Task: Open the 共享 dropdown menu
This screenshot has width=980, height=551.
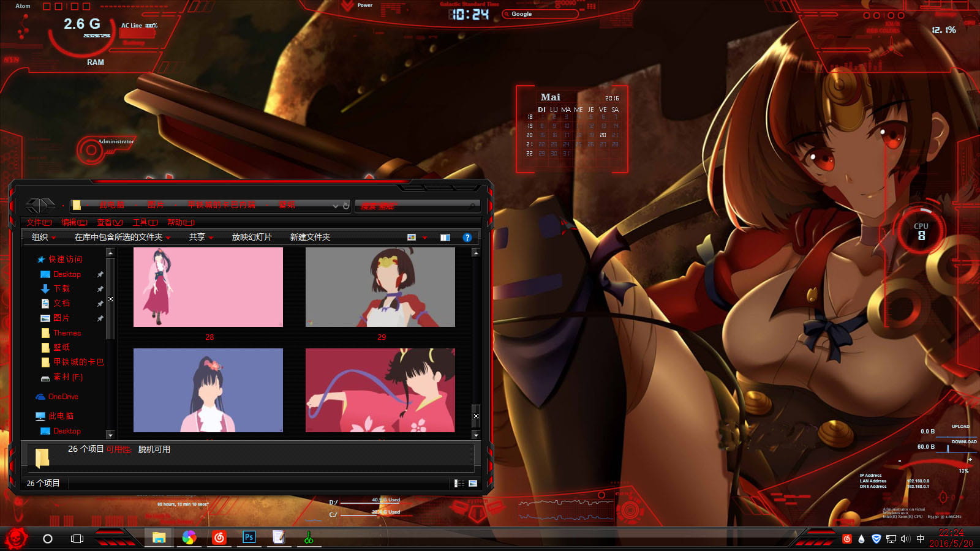Action: tap(201, 238)
